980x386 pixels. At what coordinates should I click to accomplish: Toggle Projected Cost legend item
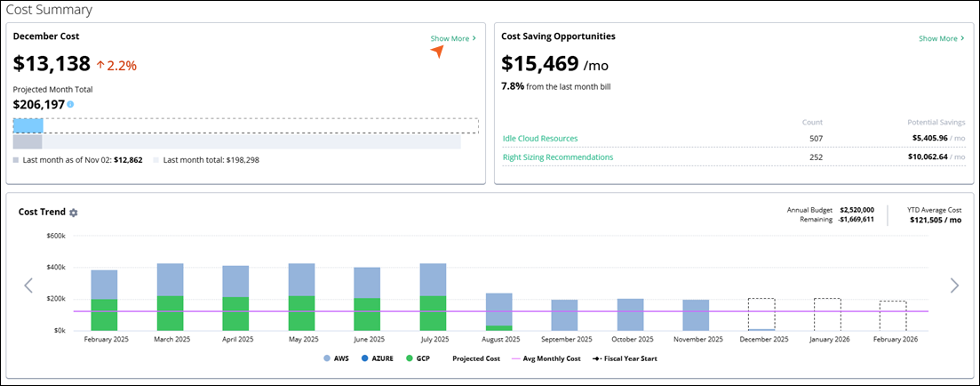(x=478, y=359)
